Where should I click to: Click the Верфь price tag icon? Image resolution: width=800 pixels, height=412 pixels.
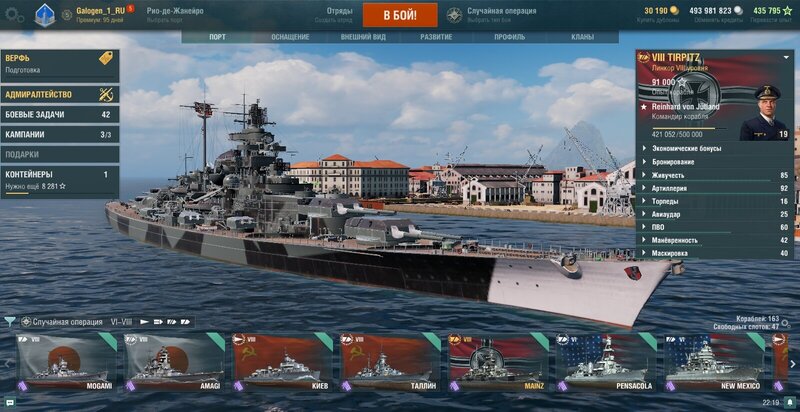pos(106,58)
